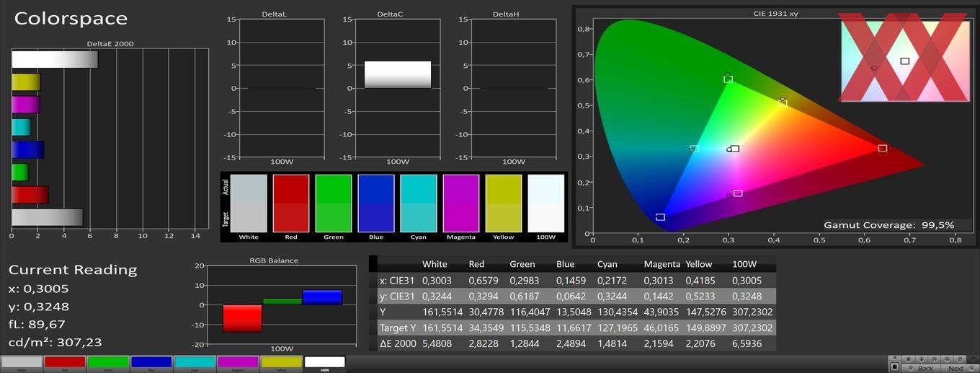The height and width of the screenshot is (373, 980).
Task: Click the 'A' auto-read series icon
Action: click(x=934, y=359)
